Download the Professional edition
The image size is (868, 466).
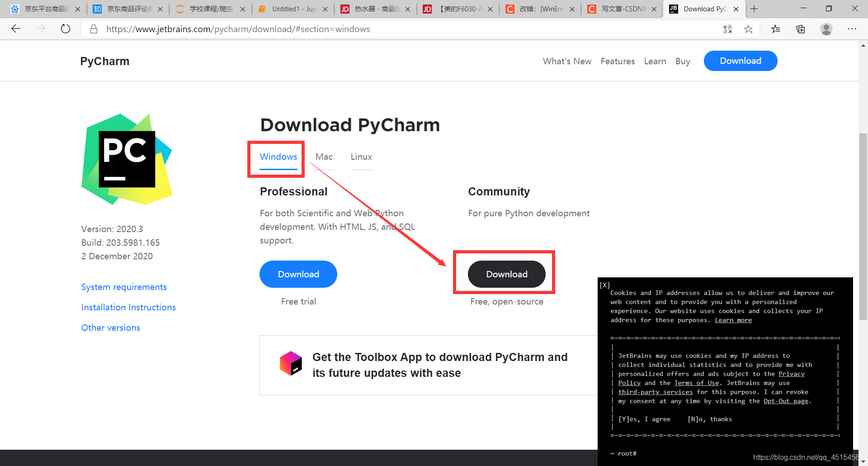(298, 274)
